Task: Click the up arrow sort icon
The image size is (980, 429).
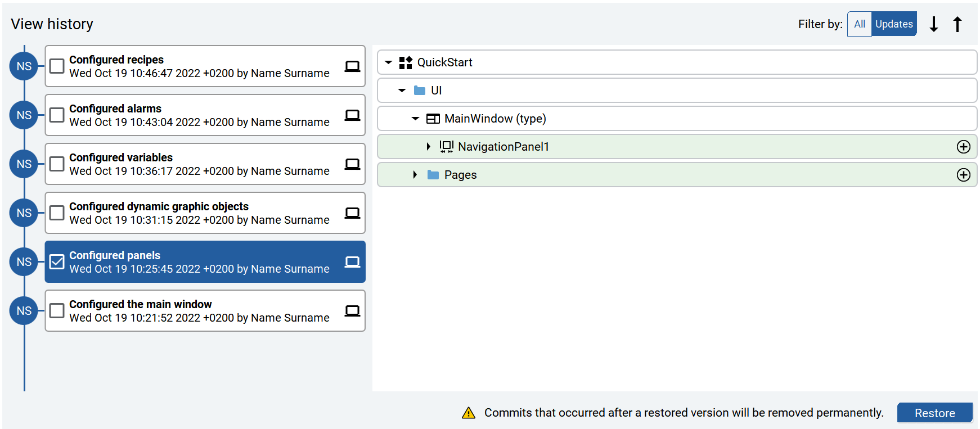Action: [x=957, y=24]
